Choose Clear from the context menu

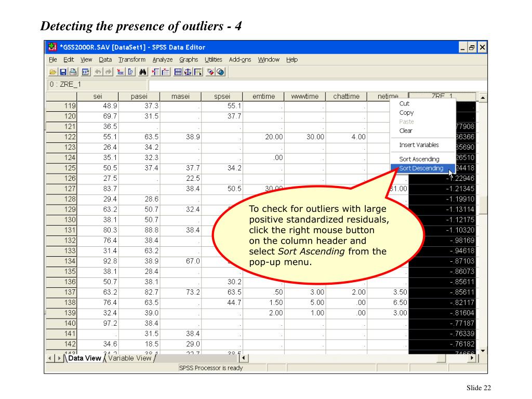coord(423,130)
